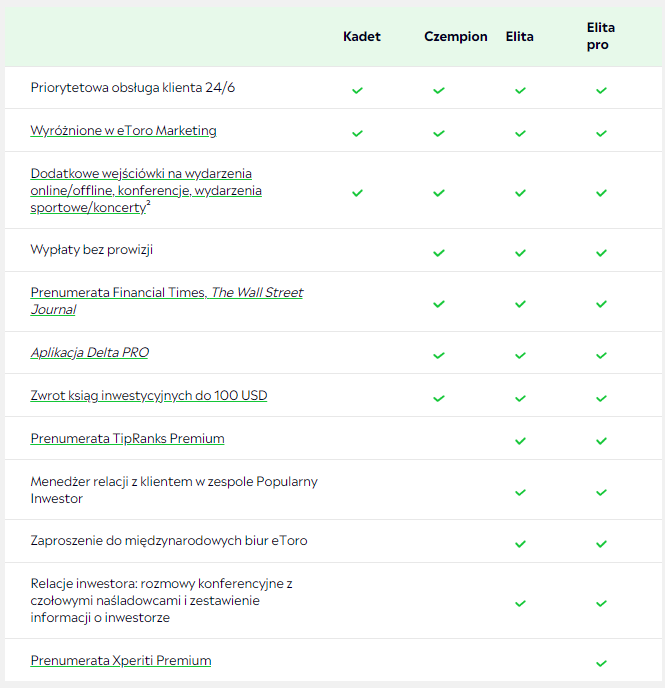
Task: Click Kadet checkmark for Wyróżnione w eToro Marketing
Action: [x=357, y=133]
